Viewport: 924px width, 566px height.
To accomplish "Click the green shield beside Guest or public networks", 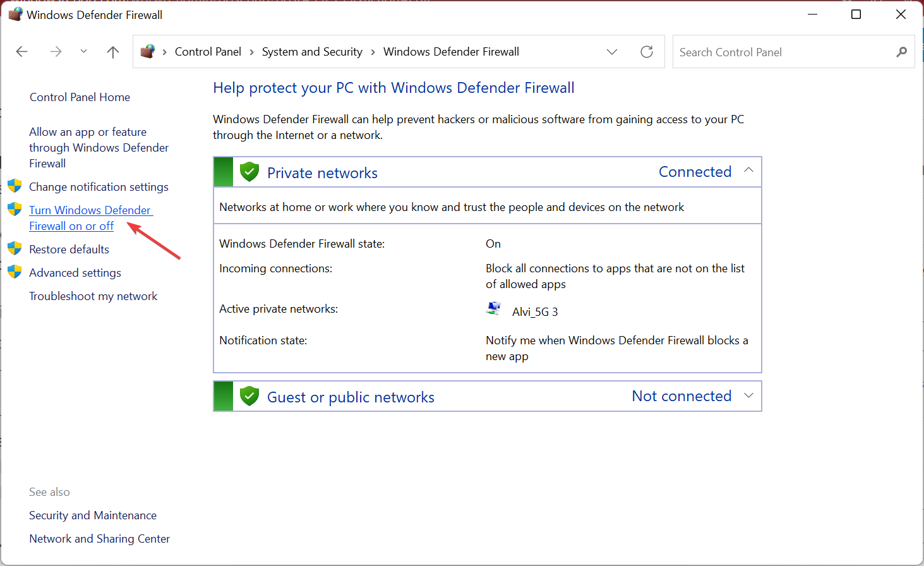I will (249, 396).
